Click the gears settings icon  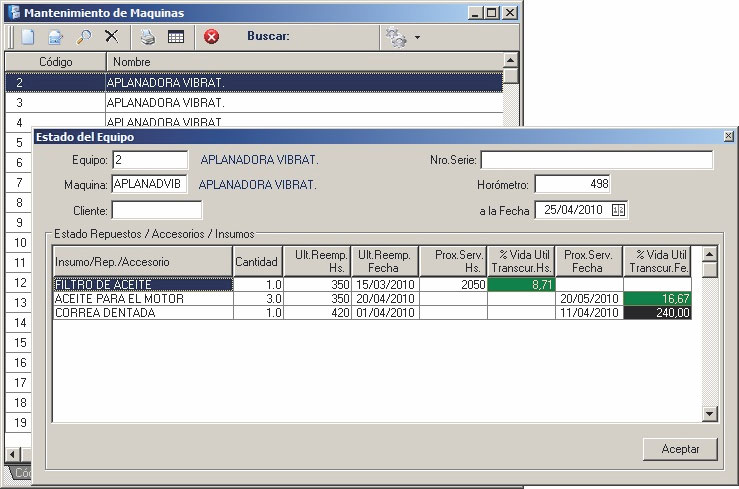396,37
